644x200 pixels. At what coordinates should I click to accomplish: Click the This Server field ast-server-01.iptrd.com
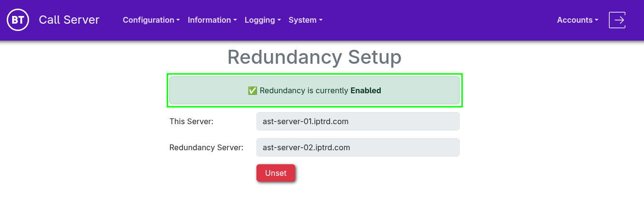[x=358, y=121]
